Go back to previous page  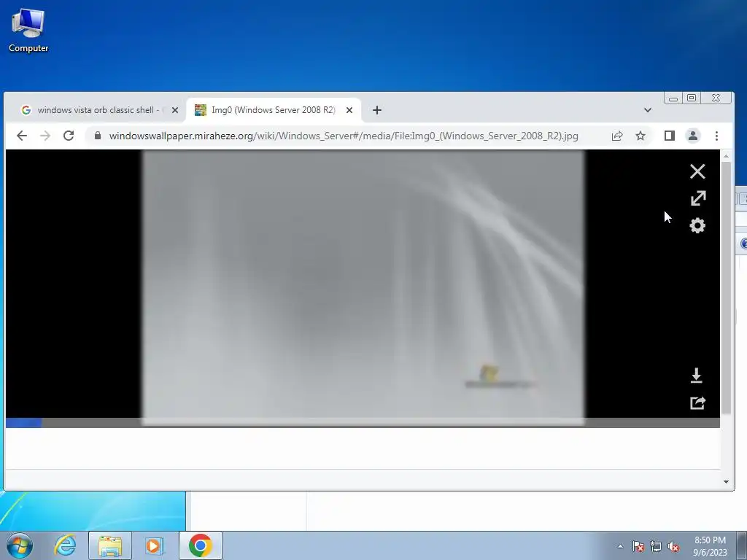(22, 136)
